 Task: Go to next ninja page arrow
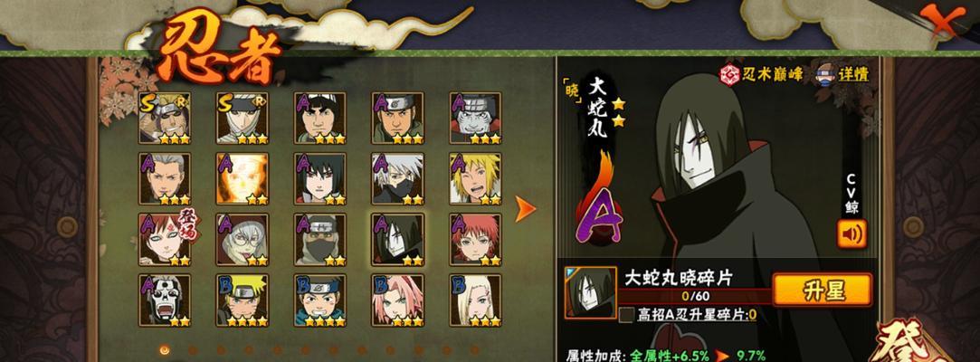525,209
